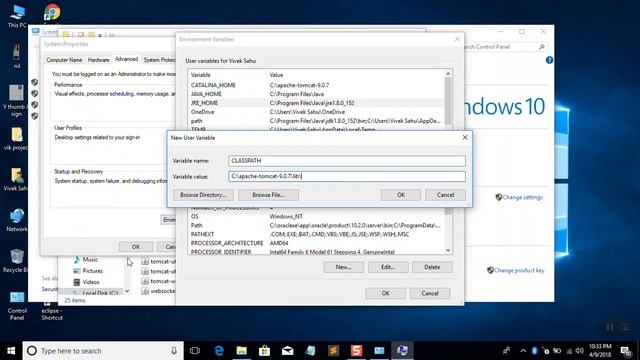Select PATHEXT system variable row

click(x=316, y=234)
